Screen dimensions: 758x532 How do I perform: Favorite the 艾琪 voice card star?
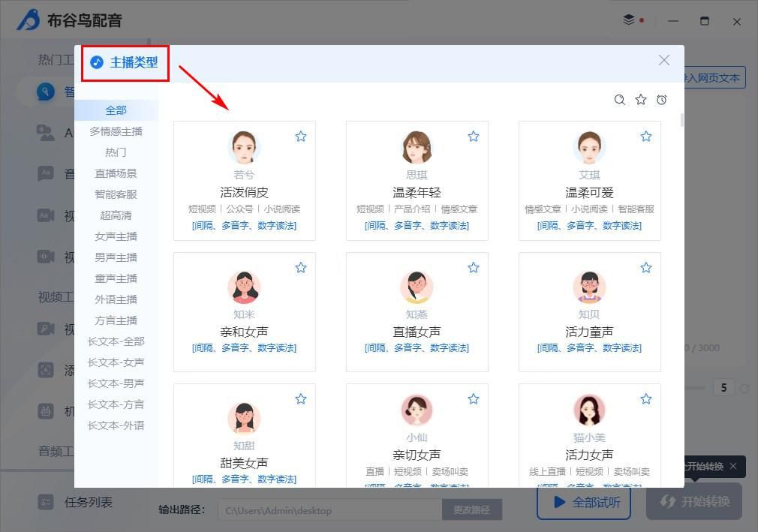click(646, 137)
